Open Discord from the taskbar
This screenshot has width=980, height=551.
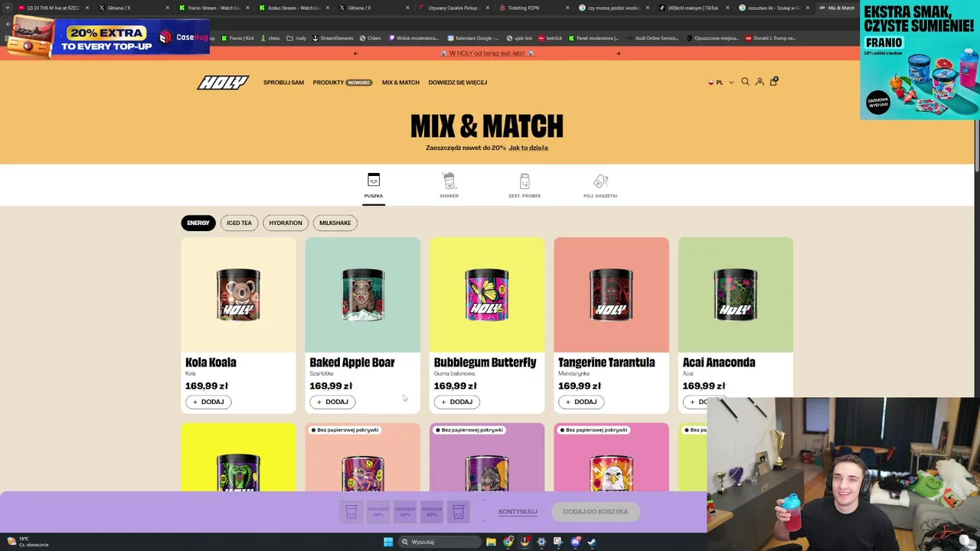click(x=575, y=542)
